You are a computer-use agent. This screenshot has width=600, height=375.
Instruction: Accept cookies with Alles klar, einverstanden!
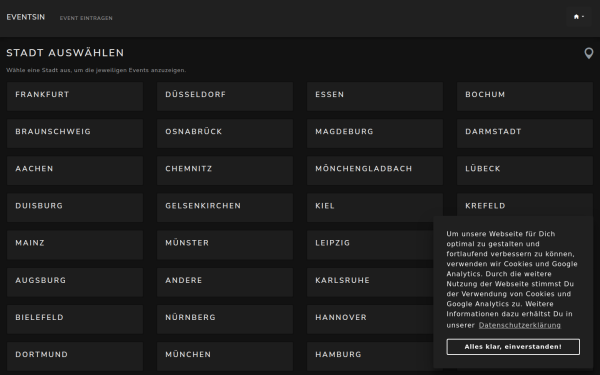coord(513,347)
